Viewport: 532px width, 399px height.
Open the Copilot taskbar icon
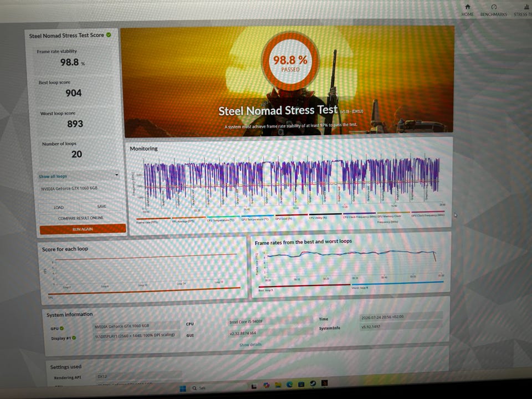click(267, 386)
